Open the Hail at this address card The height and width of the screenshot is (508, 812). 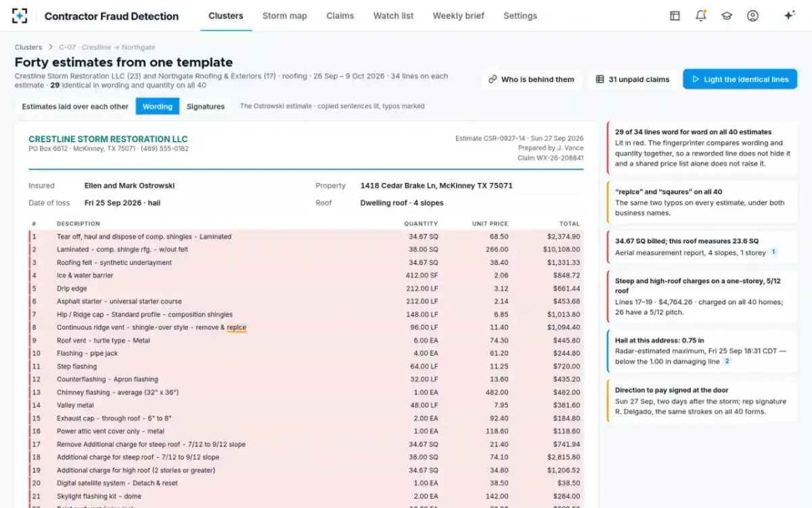702,351
